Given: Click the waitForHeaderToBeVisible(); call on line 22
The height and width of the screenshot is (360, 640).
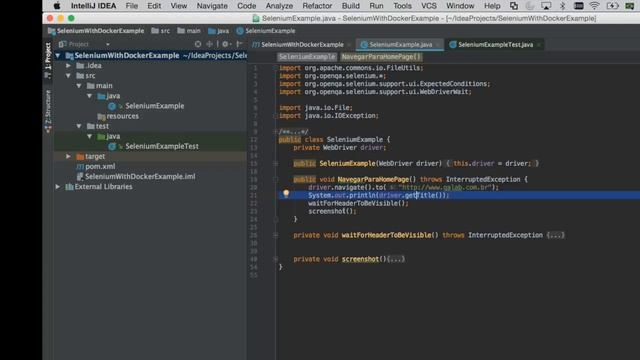Looking at the screenshot, I should [358, 203].
